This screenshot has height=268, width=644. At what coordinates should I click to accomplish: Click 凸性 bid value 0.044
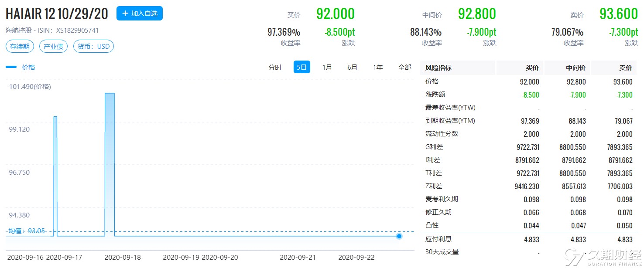[531, 226]
